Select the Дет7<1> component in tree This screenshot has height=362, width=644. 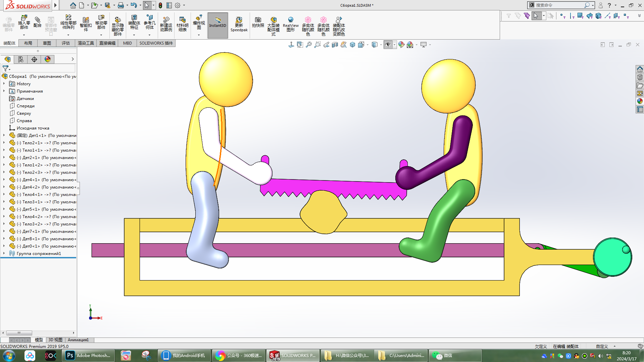(x=31, y=231)
